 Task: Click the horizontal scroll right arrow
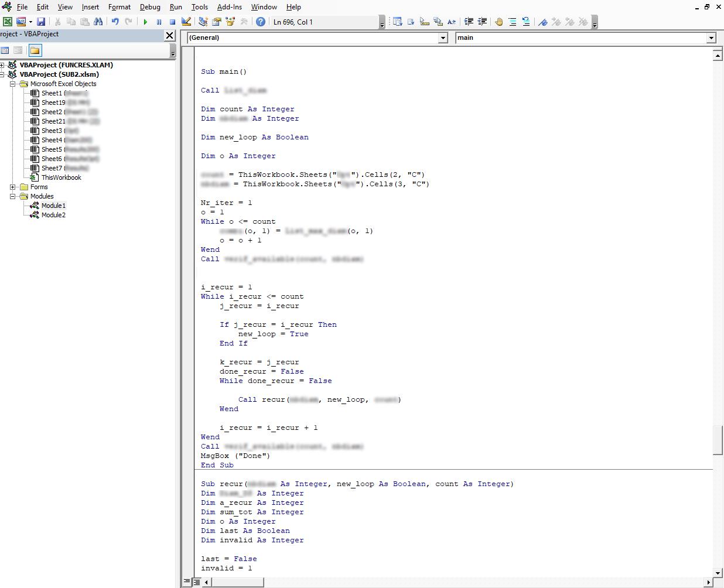pos(708,583)
